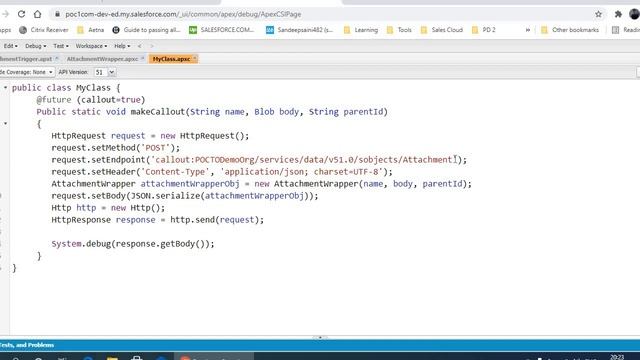
Task: Close the attachment trigger .apxt tab
Action: pyautogui.click(x=56, y=58)
